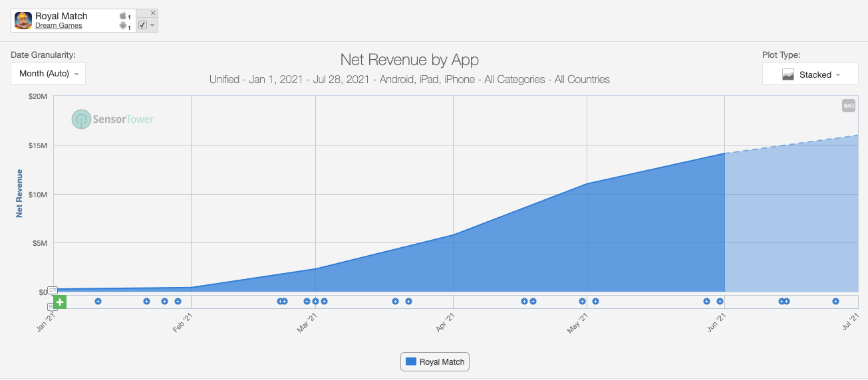Click the $15M y-axis label
The height and width of the screenshot is (380, 868).
38,145
